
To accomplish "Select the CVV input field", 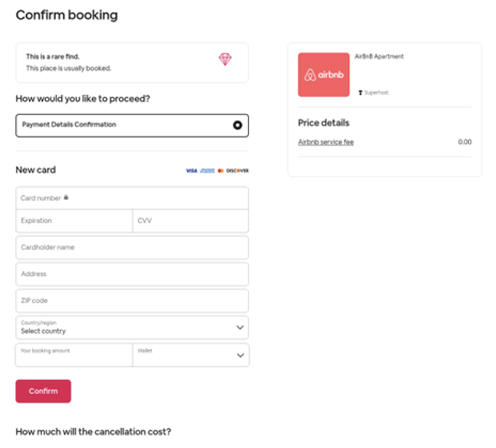I will (x=190, y=221).
